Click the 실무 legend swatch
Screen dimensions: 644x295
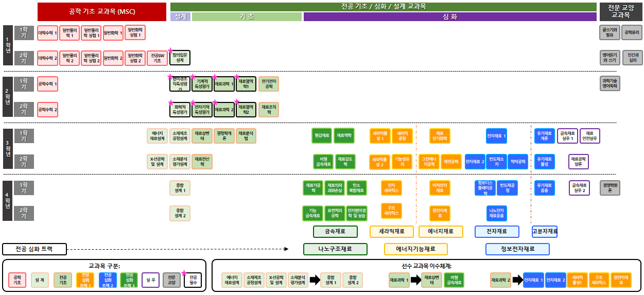click(150, 280)
